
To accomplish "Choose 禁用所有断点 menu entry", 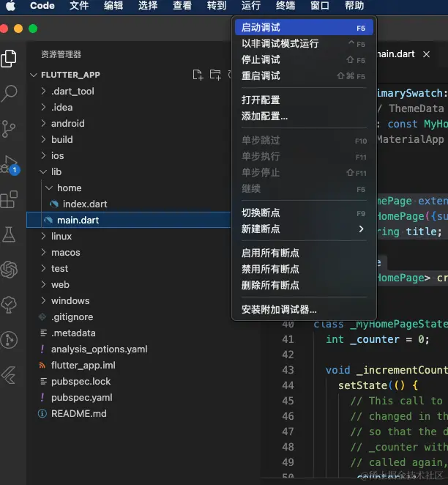I will 304,269.
